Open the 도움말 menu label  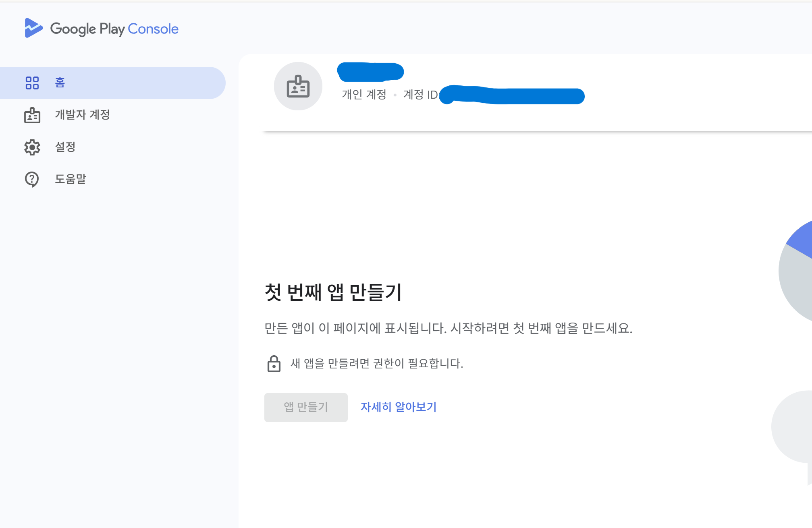(71, 179)
